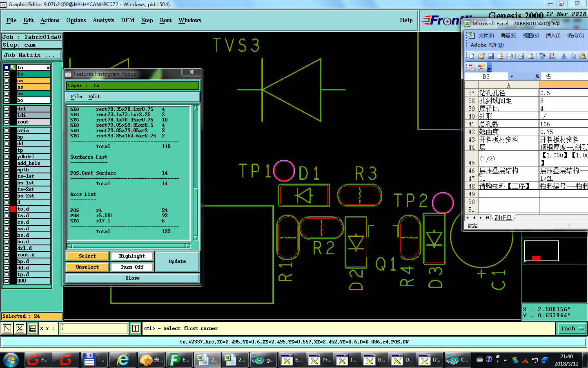
Task: Click the Close button in histogram popup
Action: click(133, 278)
